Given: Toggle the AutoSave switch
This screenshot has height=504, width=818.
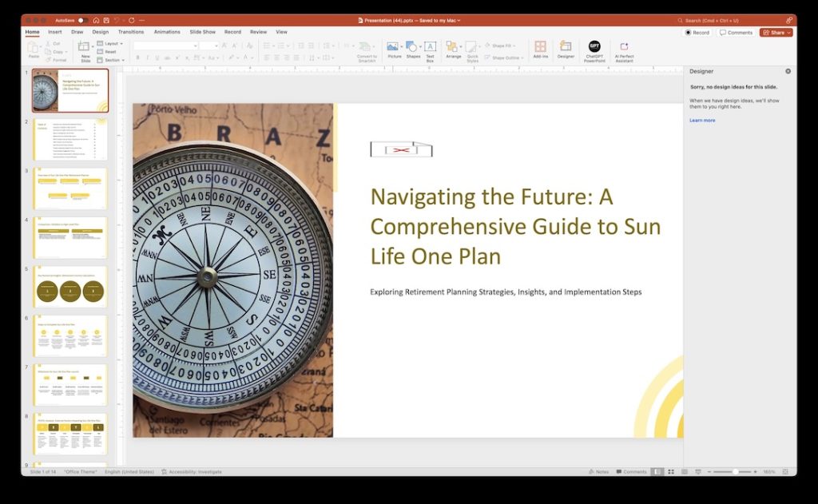Looking at the screenshot, I should (x=82, y=20).
